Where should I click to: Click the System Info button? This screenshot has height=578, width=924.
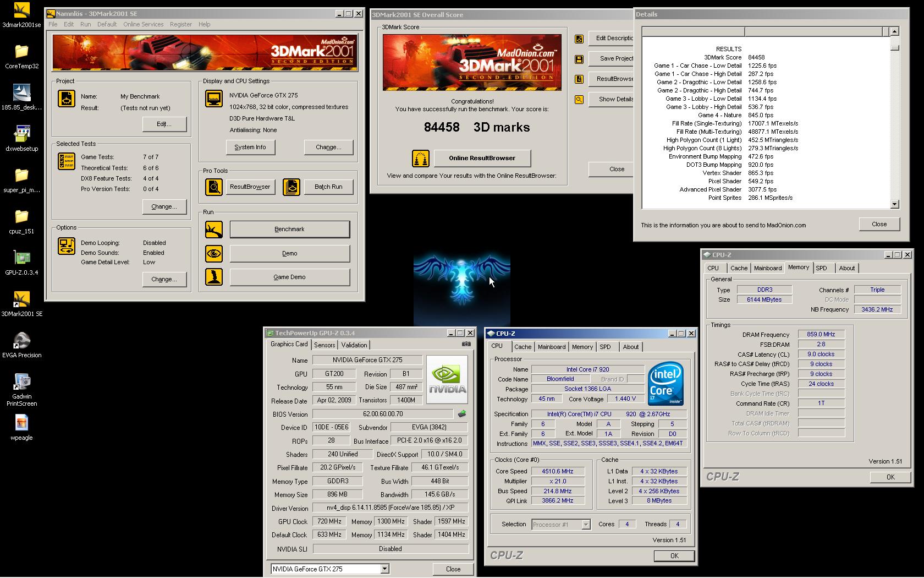click(250, 147)
